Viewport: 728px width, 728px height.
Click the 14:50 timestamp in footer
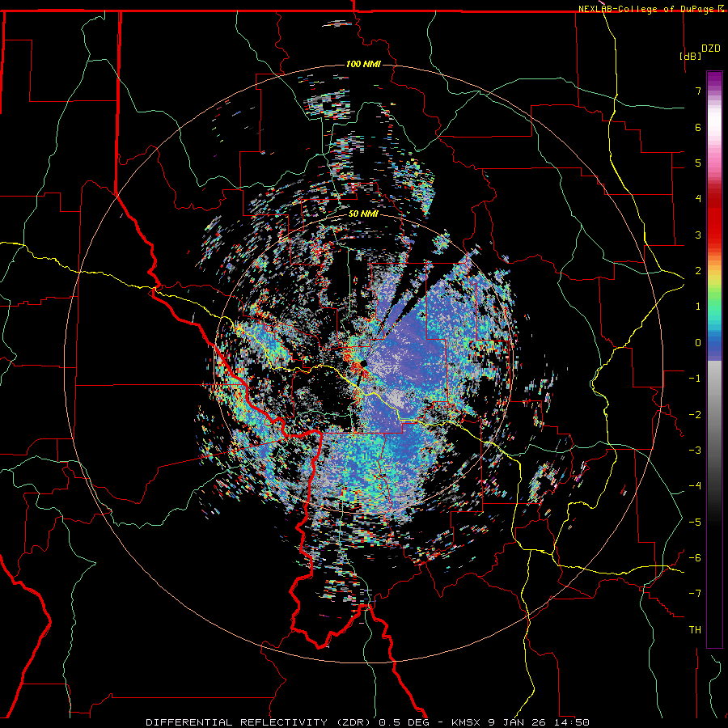573,722
